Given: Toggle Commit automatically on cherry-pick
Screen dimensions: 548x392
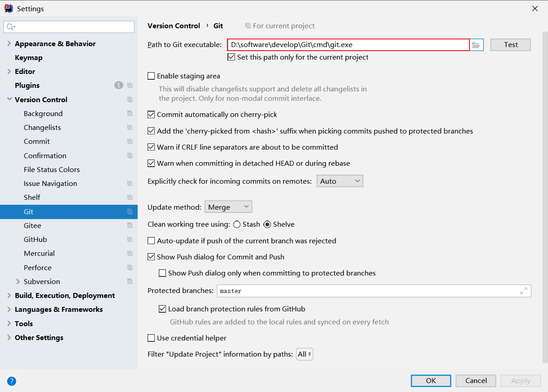Looking at the screenshot, I should click(x=151, y=115).
